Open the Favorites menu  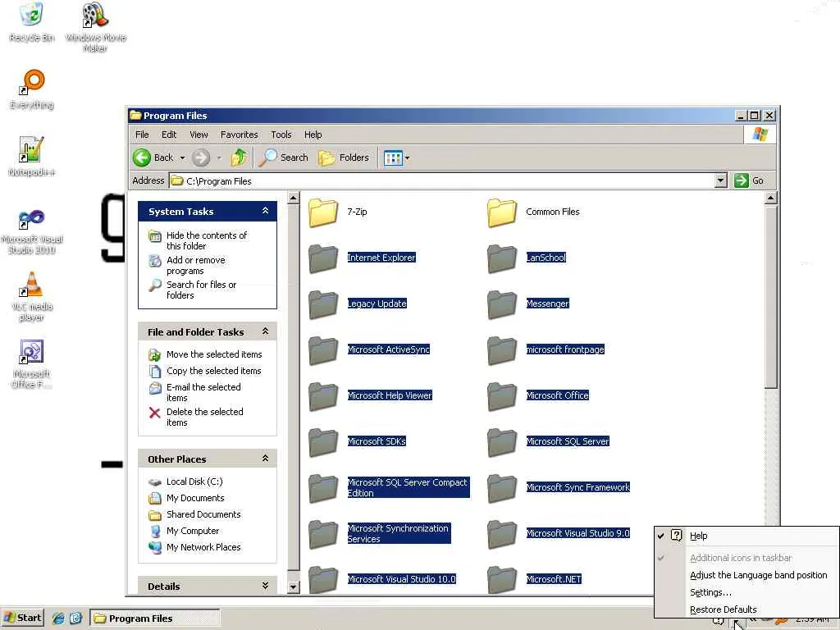pos(239,135)
